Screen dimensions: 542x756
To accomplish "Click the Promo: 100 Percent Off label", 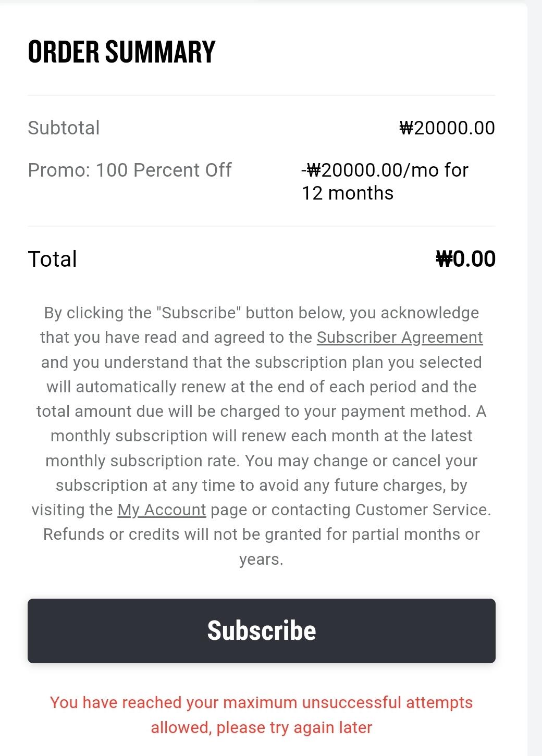I will click(130, 170).
